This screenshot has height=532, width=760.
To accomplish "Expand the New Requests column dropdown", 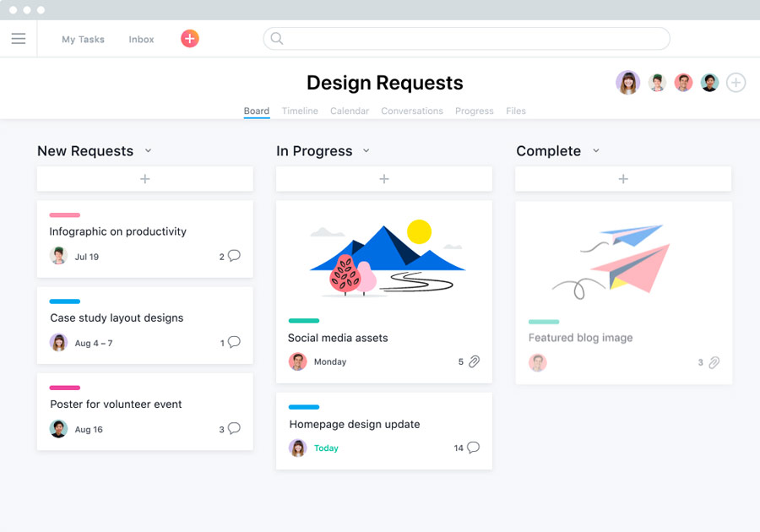I will point(148,151).
